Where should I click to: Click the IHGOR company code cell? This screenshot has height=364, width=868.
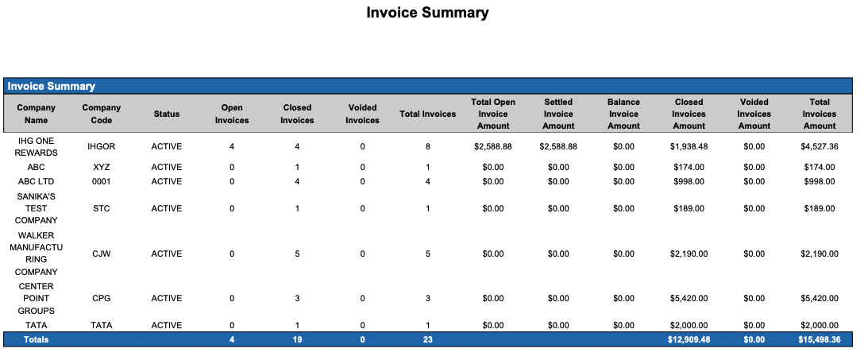tap(102, 147)
